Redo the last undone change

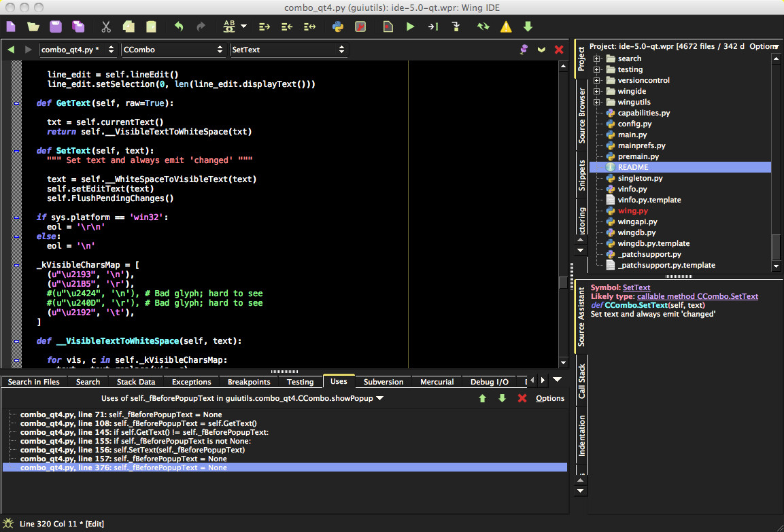point(201,26)
